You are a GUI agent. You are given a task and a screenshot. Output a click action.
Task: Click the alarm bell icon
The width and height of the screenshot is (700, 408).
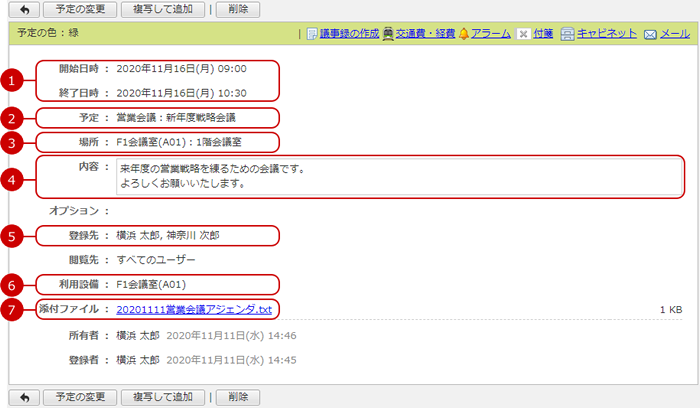pos(463,34)
